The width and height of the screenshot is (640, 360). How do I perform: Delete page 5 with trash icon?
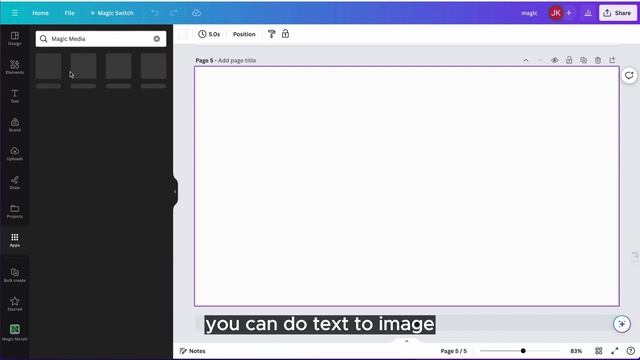coord(598,60)
